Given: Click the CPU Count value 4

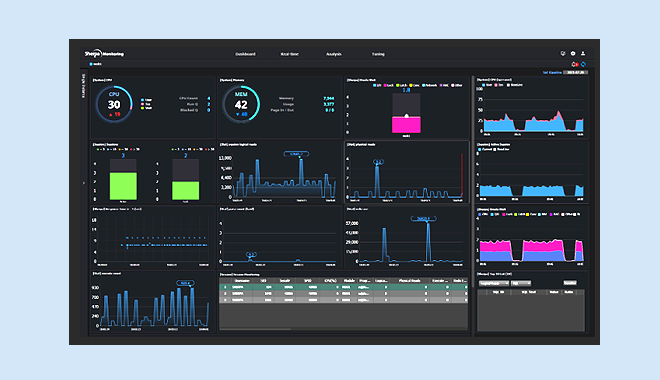Looking at the screenshot, I should coord(208,98).
